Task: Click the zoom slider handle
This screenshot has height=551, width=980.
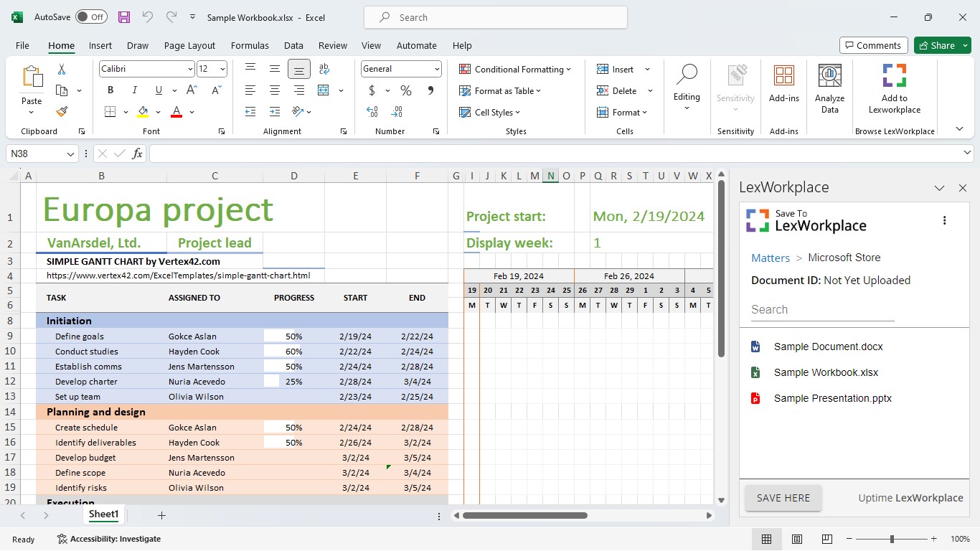Action: [x=892, y=539]
